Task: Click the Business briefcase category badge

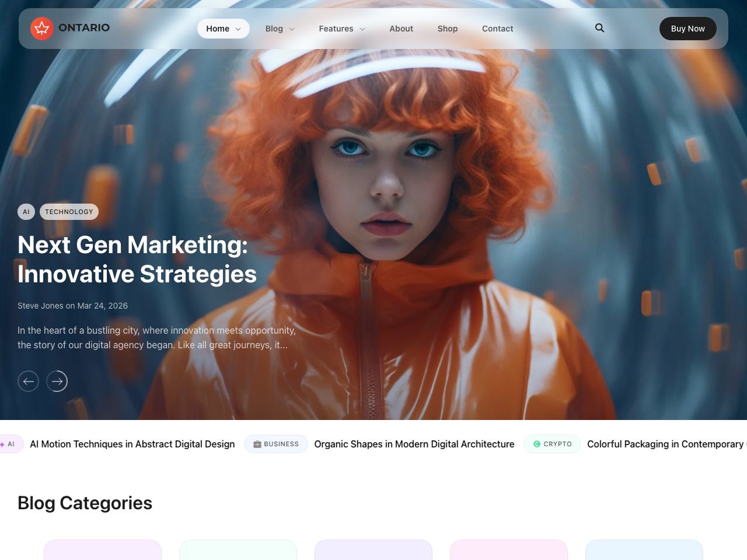Action: point(276,444)
